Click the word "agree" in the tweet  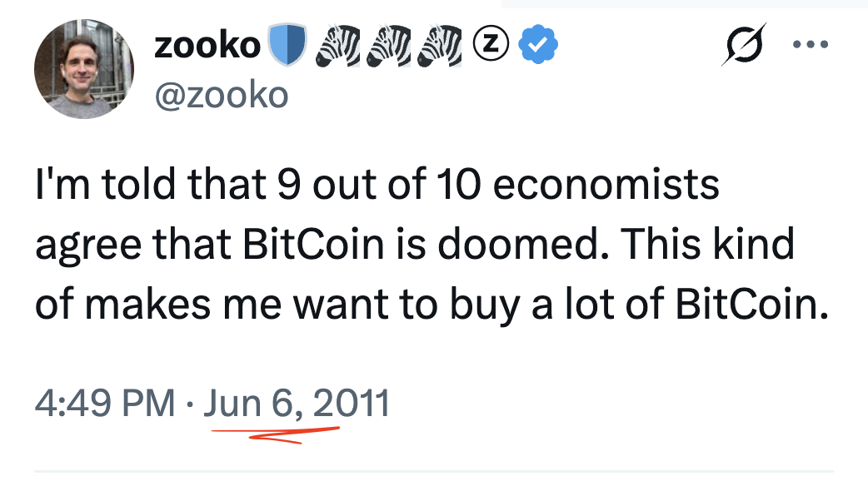pyautogui.click(x=83, y=246)
